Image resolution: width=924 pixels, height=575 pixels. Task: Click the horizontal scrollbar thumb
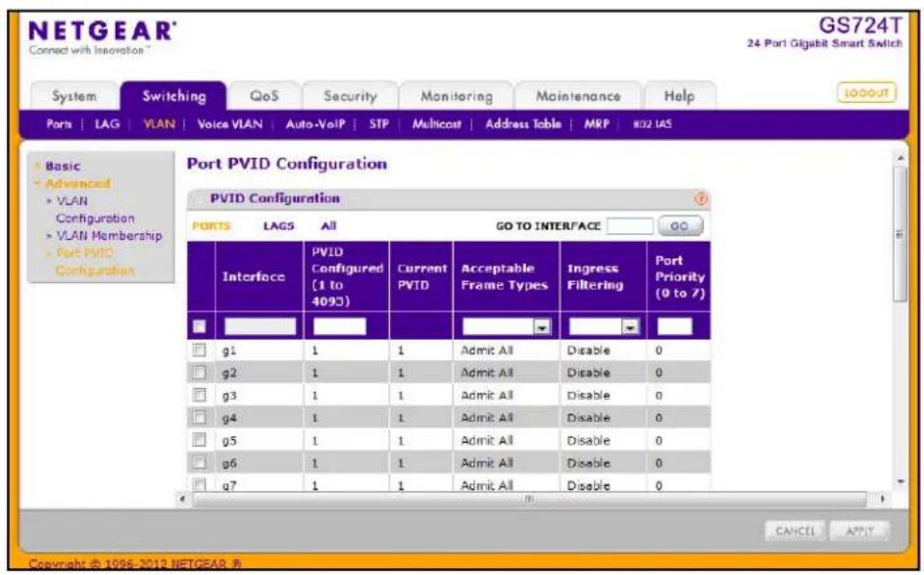pos(529,499)
